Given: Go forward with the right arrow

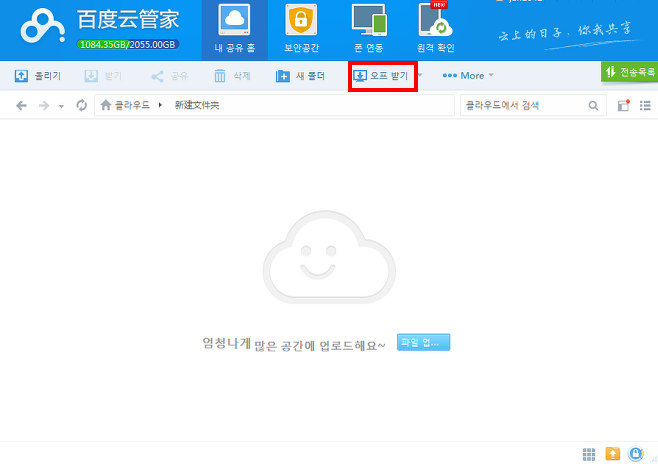Looking at the screenshot, I should pyautogui.click(x=44, y=105).
